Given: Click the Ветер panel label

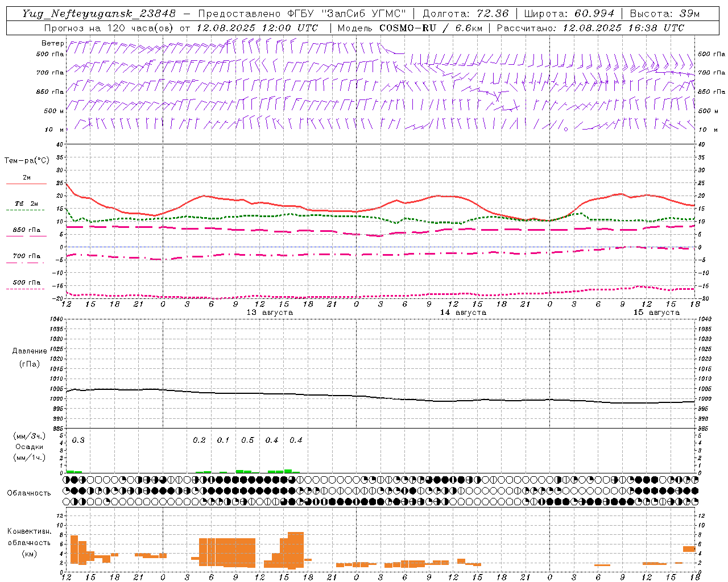Looking at the screenshot, I should pos(53,43).
